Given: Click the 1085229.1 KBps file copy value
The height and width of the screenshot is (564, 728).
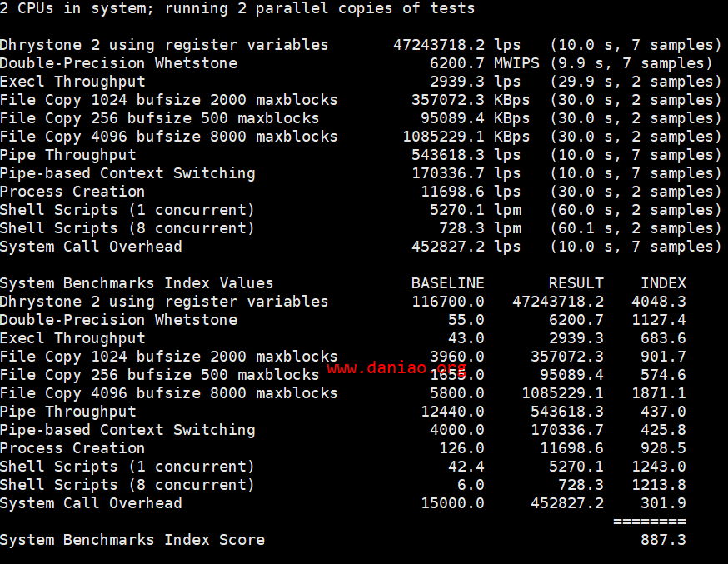Looking at the screenshot, I should [x=466, y=137].
